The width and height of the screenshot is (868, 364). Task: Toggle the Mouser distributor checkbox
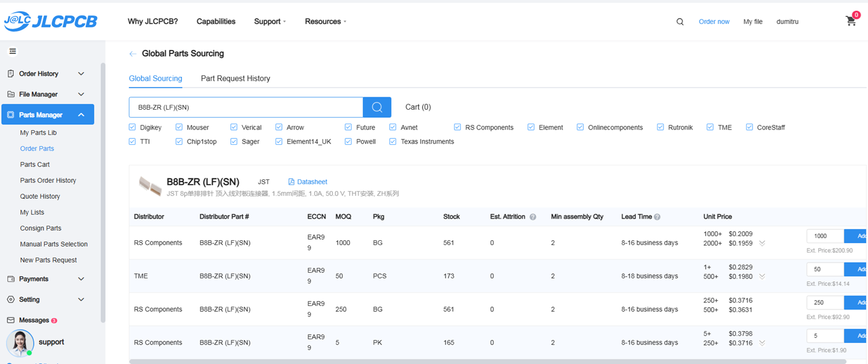(179, 127)
